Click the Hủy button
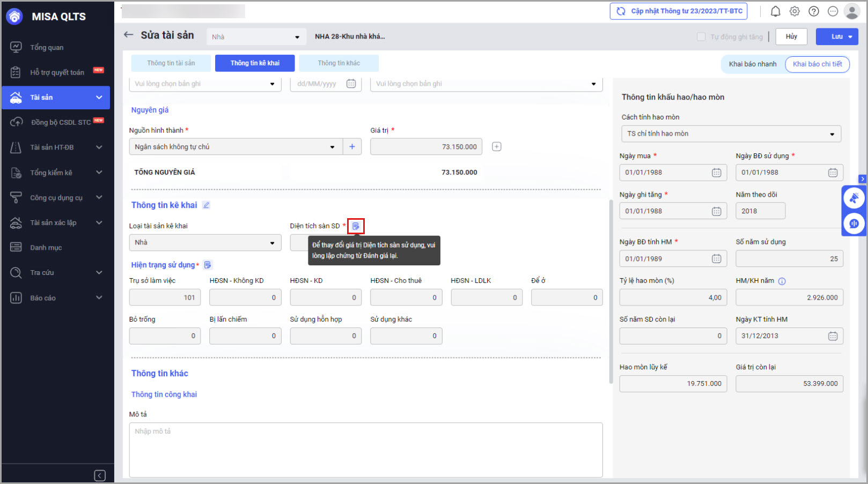 [x=791, y=36]
